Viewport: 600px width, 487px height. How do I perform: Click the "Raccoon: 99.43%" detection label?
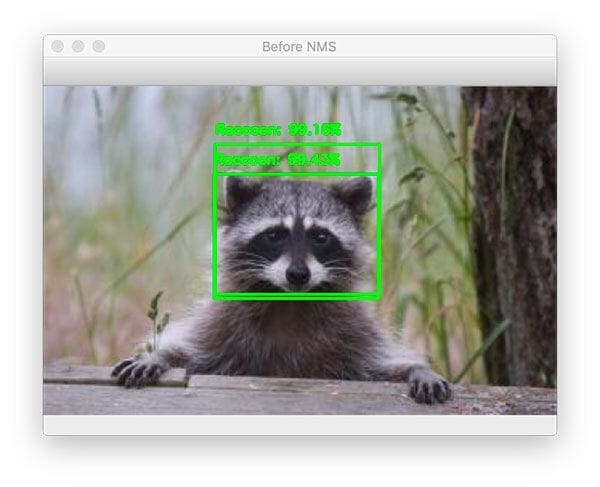tap(278, 159)
